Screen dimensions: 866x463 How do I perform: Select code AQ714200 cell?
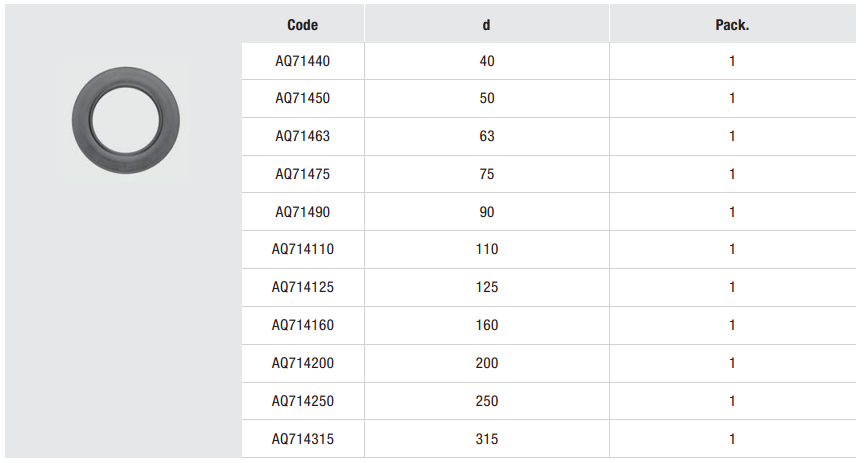pos(302,363)
